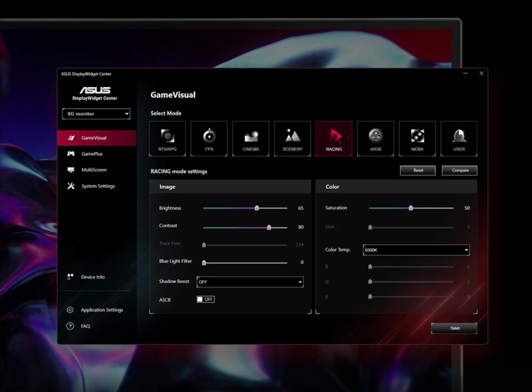Click the R color slider handle

coord(370,267)
